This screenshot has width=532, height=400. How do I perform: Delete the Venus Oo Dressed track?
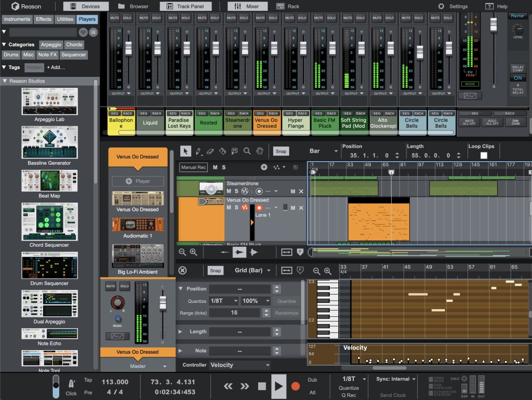[301, 208]
